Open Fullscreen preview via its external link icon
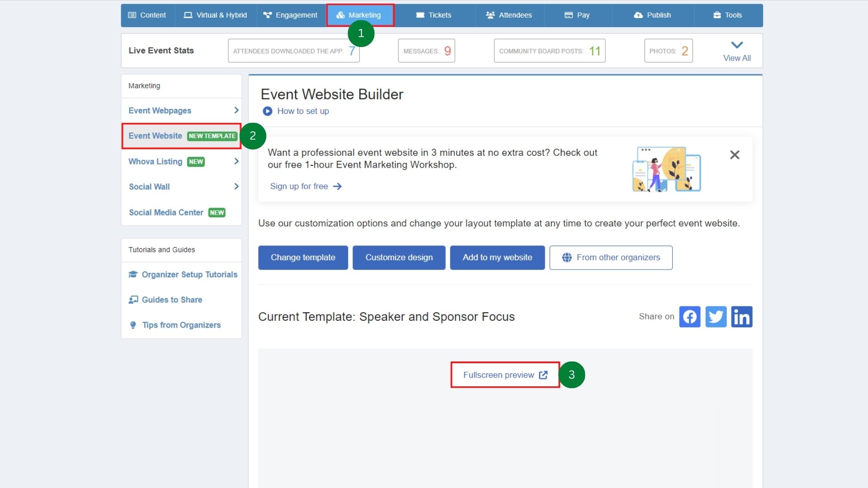This screenshot has height=488, width=868. pyautogui.click(x=542, y=375)
